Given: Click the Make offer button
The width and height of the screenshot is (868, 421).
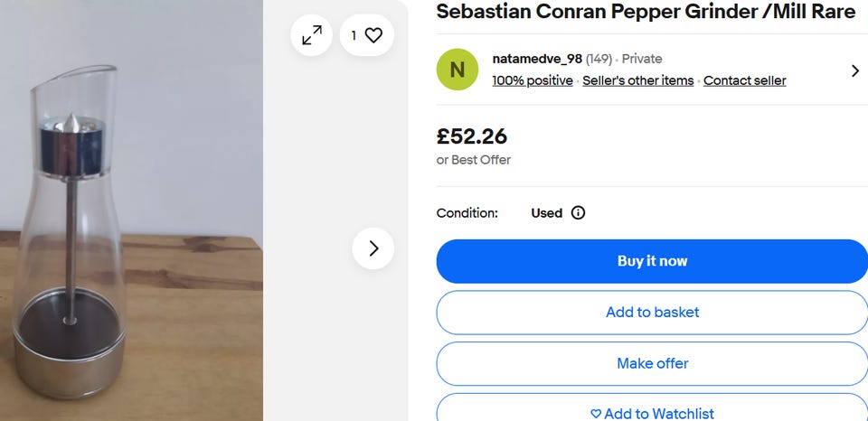Looking at the screenshot, I should click(x=652, y=363).
